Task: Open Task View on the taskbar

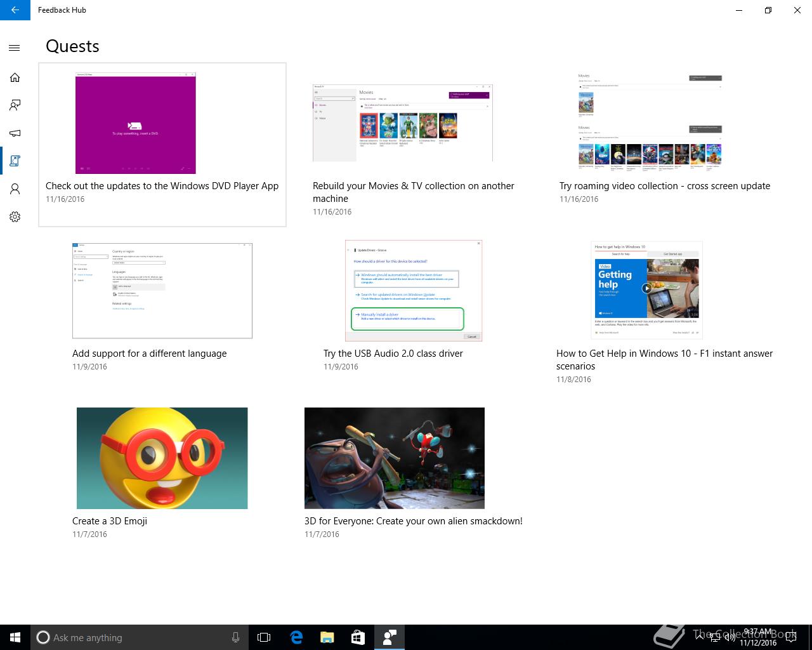Action: 264,637
